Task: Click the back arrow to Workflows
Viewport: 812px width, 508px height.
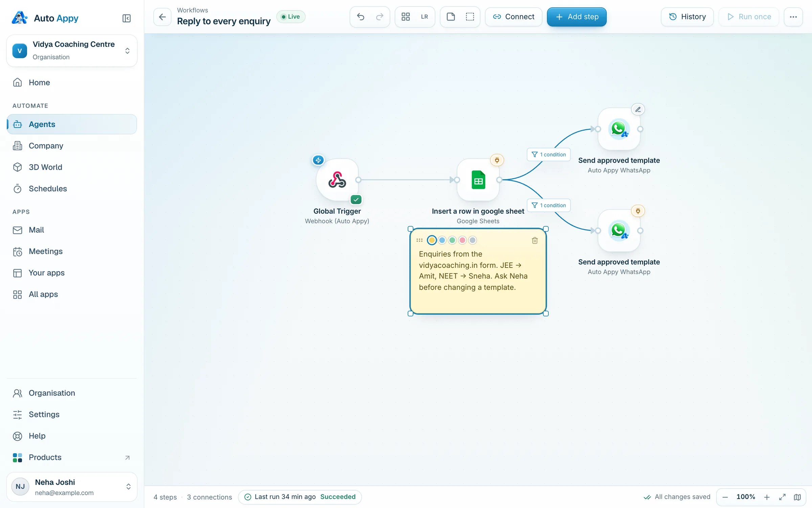Action: click(x=162, y=17)
